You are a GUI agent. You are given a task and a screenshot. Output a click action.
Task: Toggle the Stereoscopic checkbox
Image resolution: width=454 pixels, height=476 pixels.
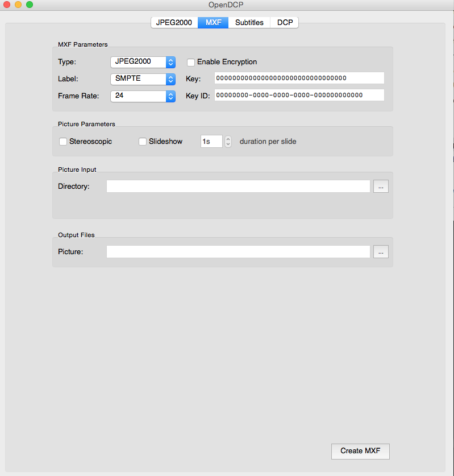pos(63,142)
